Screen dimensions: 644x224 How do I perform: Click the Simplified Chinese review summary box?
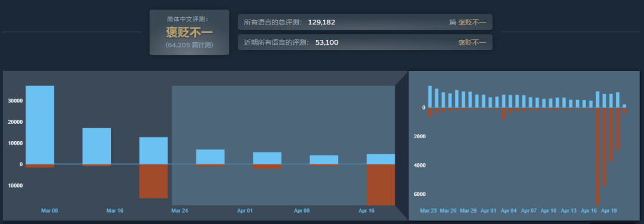tap(189, 32)
